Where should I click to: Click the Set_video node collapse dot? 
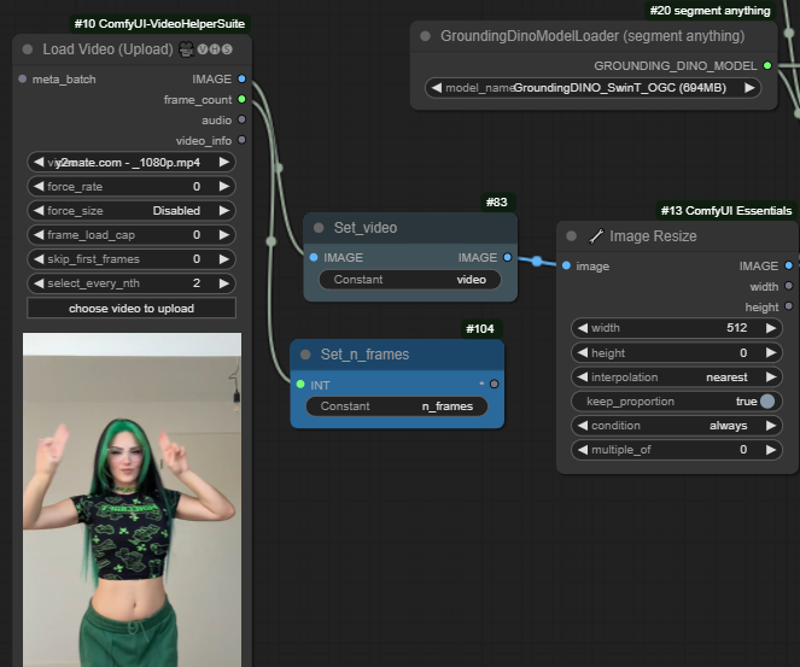pos(318,228)
